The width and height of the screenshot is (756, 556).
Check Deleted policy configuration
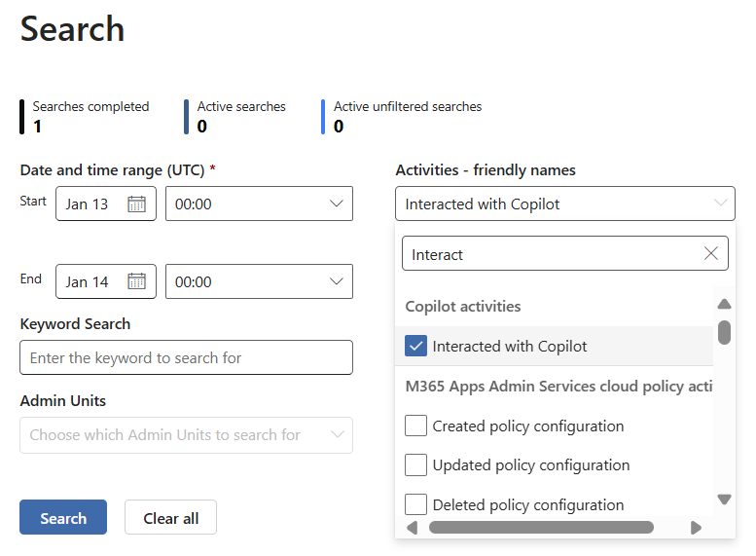pyautogui.click(x=415, y=504)
